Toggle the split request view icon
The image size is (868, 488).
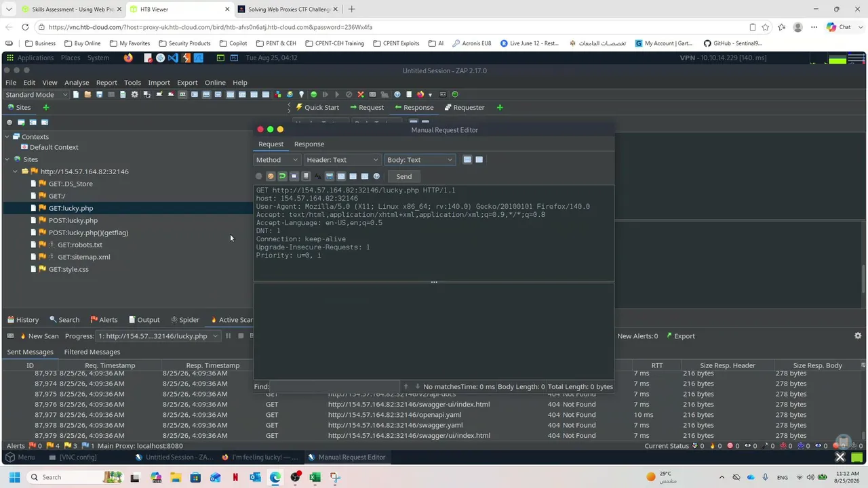point(467,160)
